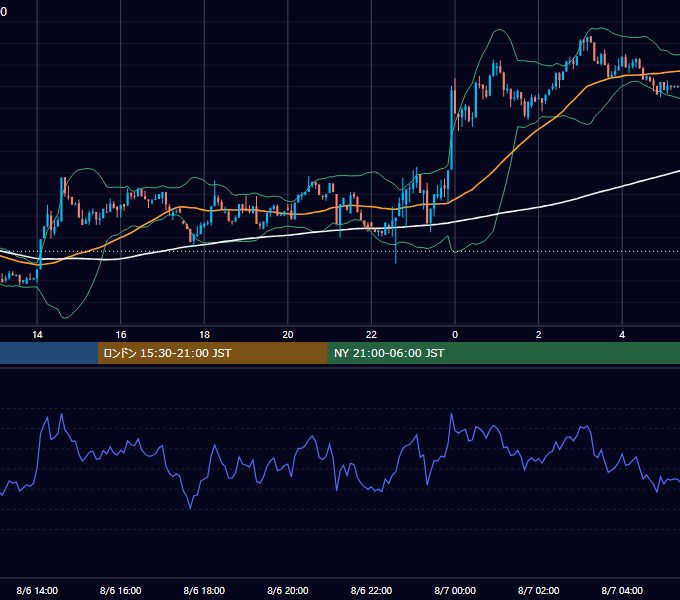
Task: Click the 8/7 00:00 time label
Action: click(455, 590)
